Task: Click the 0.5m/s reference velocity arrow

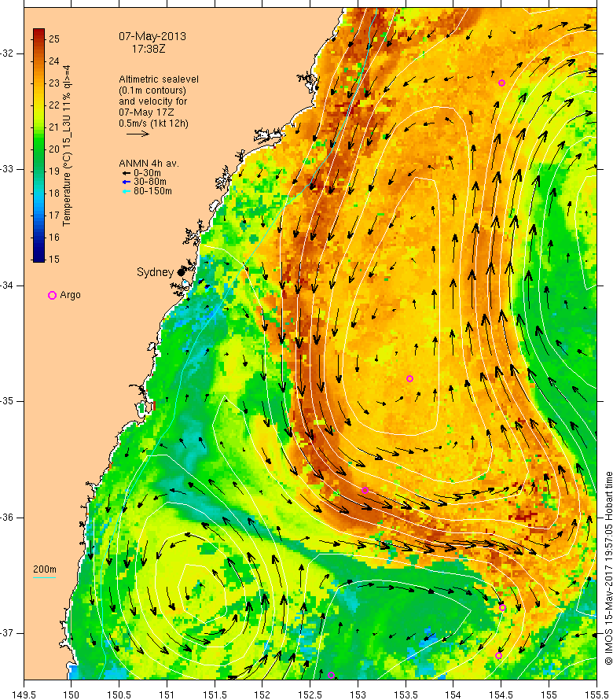Action: pos(138,134)
